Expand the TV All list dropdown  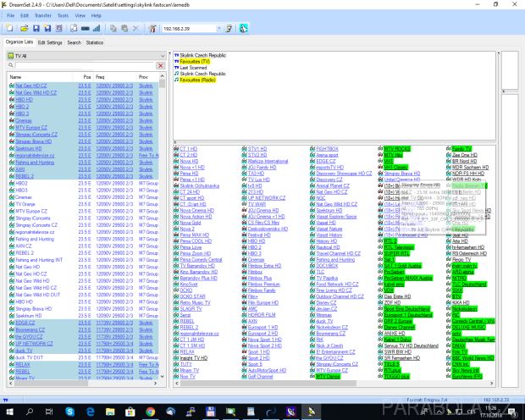(163, 56)
